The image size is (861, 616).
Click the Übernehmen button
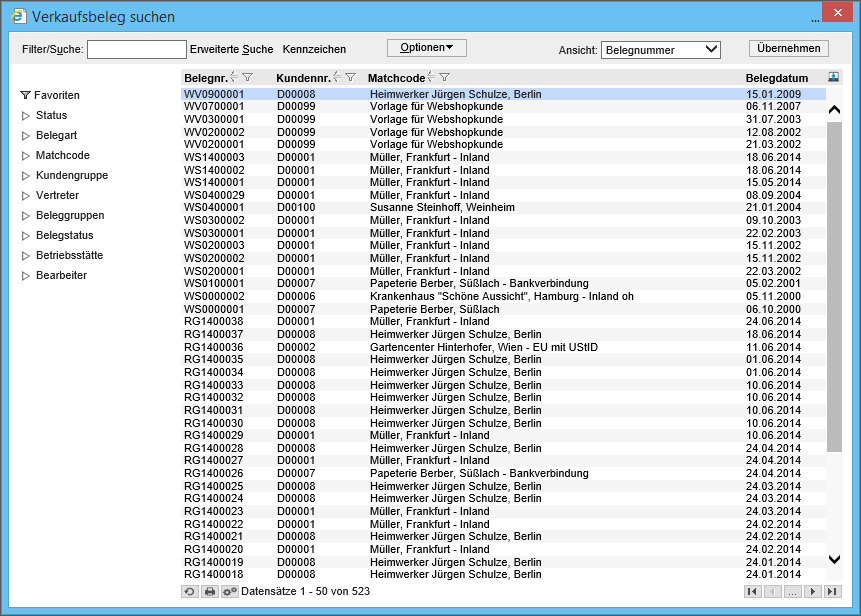(789, 48)
